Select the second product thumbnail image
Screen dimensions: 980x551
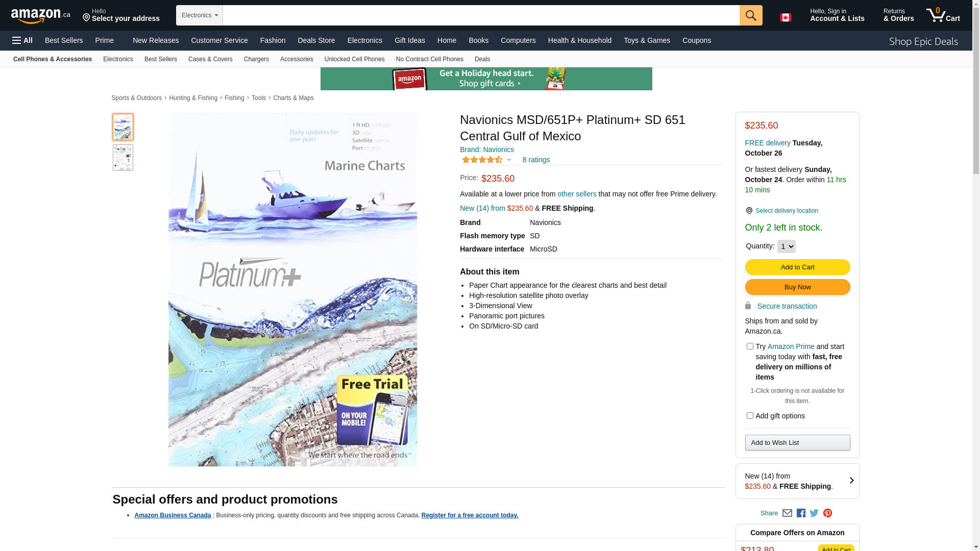[123, 158]
